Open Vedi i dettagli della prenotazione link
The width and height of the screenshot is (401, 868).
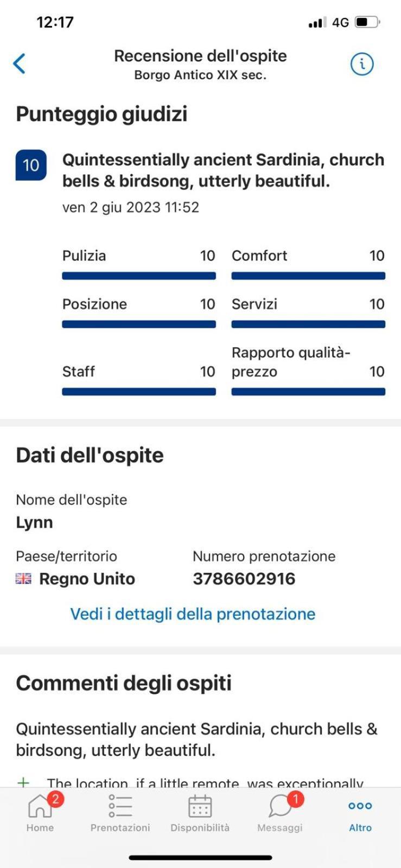193,614
